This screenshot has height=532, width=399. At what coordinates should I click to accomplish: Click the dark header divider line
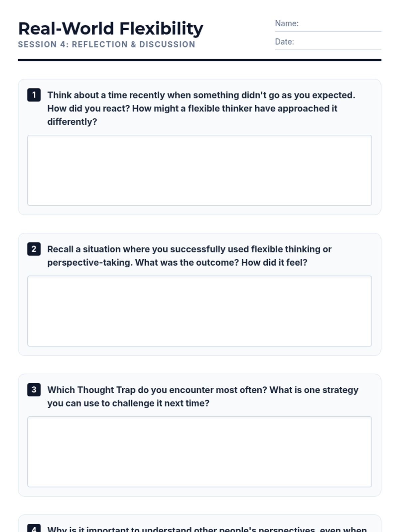199,60
